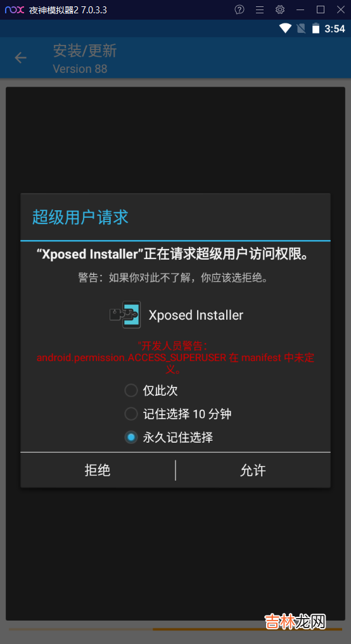Screen dimensions: 351x644
Task: Click the 允许 button
Action: pyautogui.click(x=253, y=470)
